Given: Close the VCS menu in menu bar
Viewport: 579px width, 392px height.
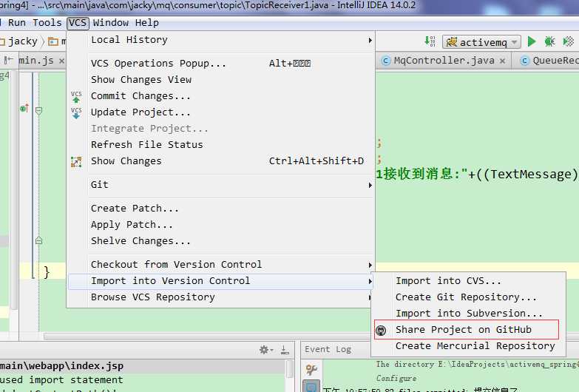Looking at the screenshot, I should [78, 23].
